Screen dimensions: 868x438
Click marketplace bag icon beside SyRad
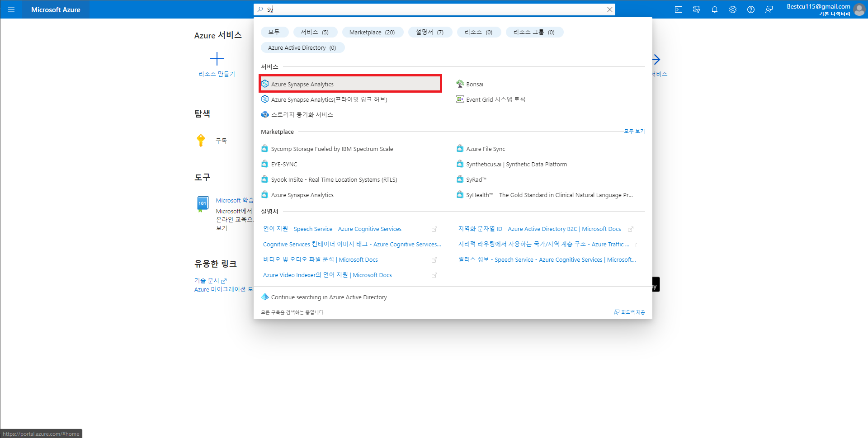[460, 179]
